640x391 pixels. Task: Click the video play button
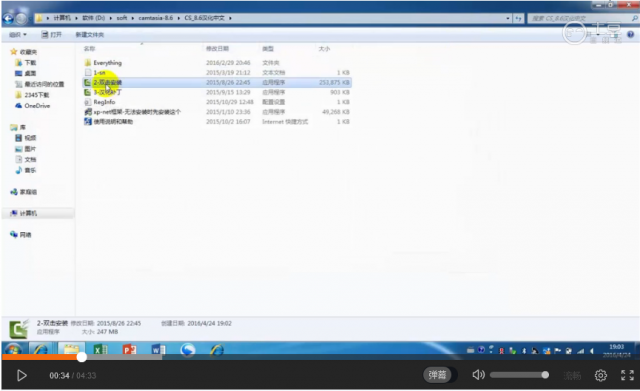click(x=22, y=375)
